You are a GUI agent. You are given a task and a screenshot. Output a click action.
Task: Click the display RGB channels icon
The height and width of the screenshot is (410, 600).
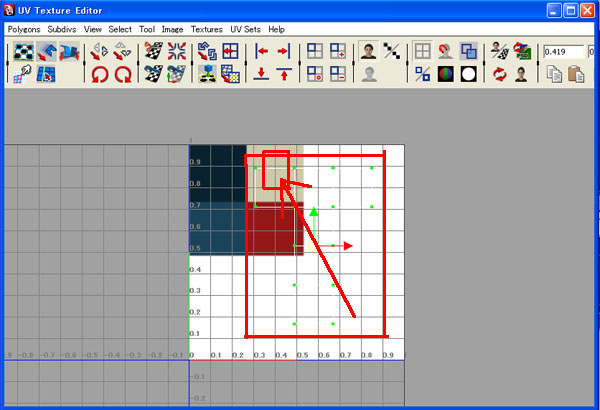pos(445,73)
